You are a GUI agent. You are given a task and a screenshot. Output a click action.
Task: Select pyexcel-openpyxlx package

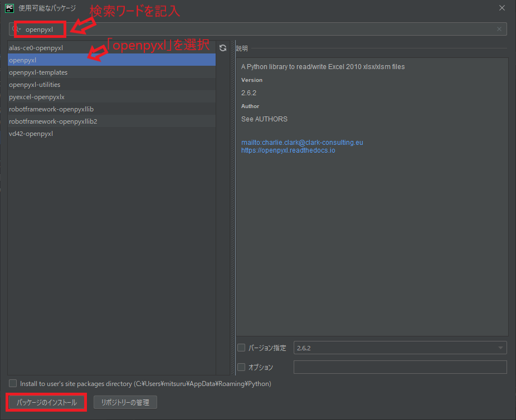(111, 97)
